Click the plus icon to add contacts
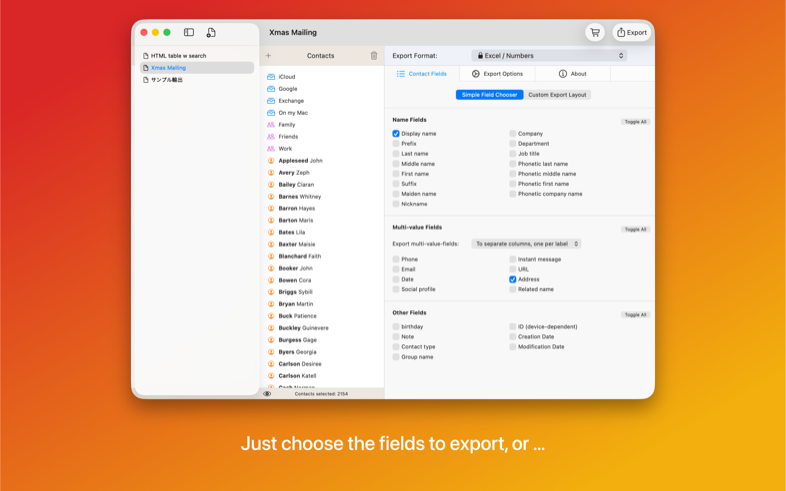 [x=268, y=56]
